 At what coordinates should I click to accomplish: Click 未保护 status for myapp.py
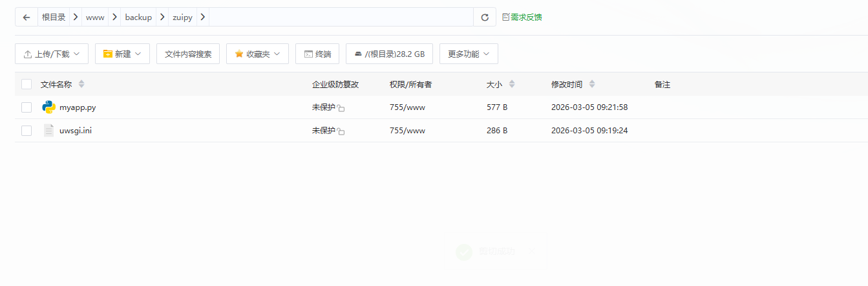tap(324, 107)
